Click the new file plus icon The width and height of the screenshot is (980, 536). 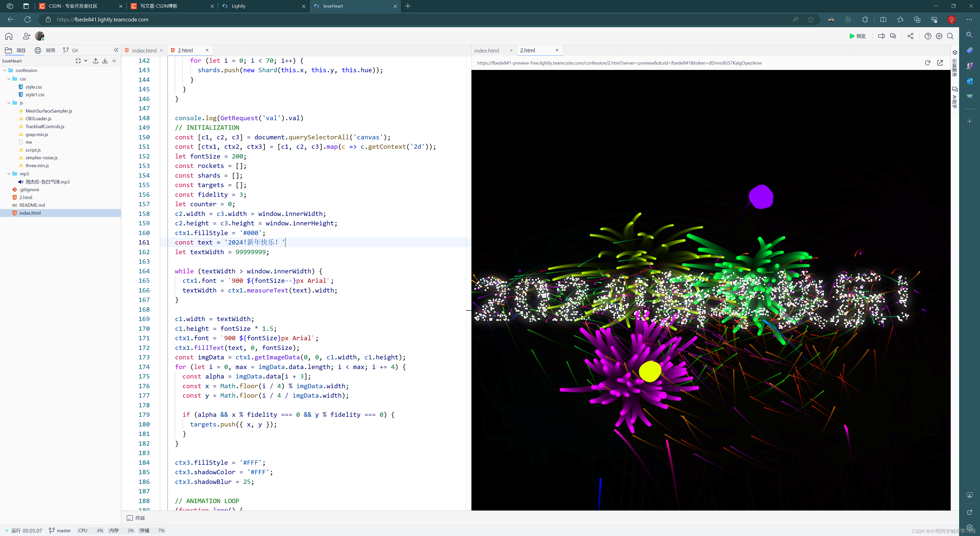click(x=114, y=61)
